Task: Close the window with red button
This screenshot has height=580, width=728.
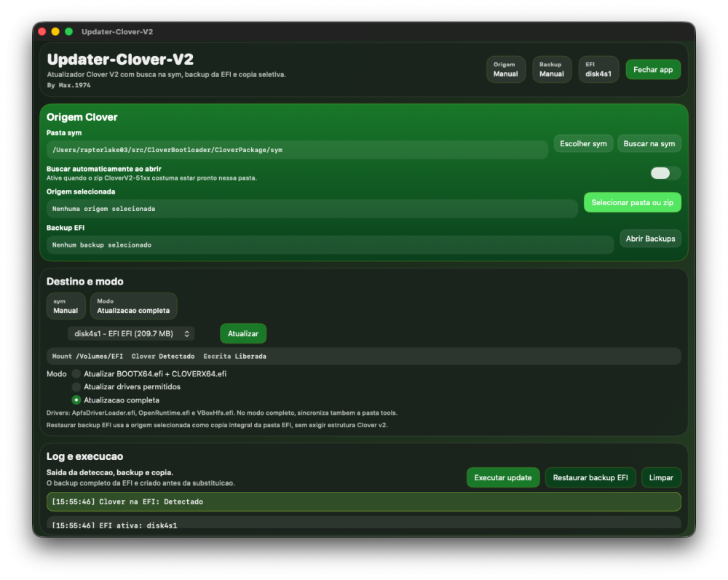Action: [41, 31]
